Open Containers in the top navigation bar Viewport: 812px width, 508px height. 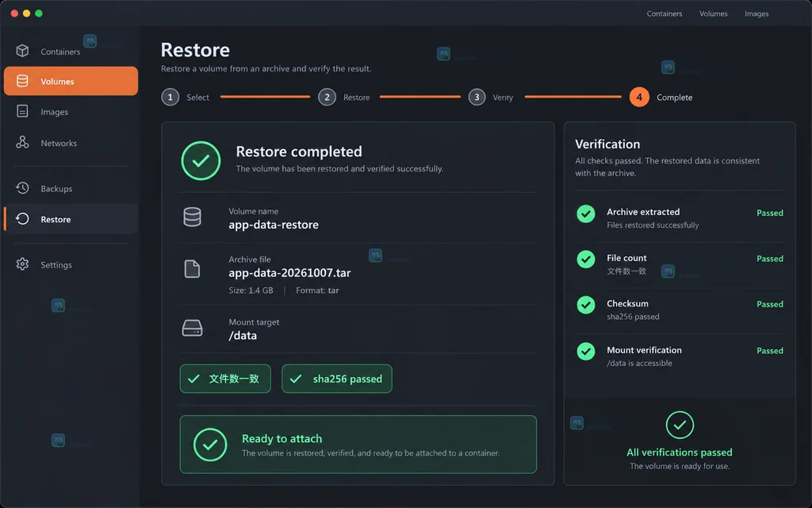(665, 13)
